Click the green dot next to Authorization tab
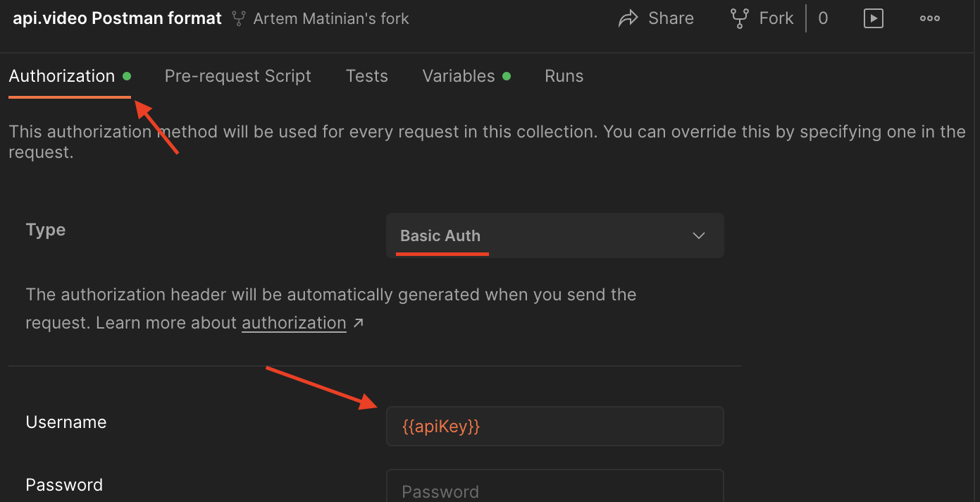This screenshot has width=980, height=502. point(127,75)
